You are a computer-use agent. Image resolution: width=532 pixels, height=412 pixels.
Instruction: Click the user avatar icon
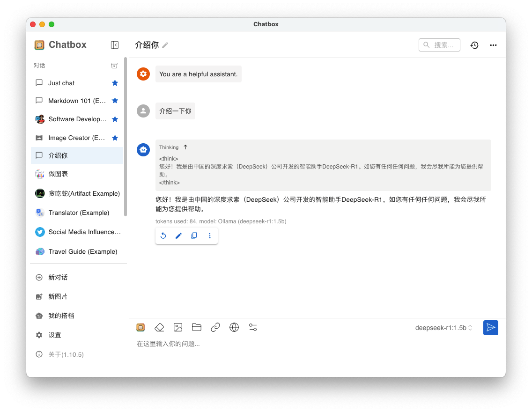point(143,111)
